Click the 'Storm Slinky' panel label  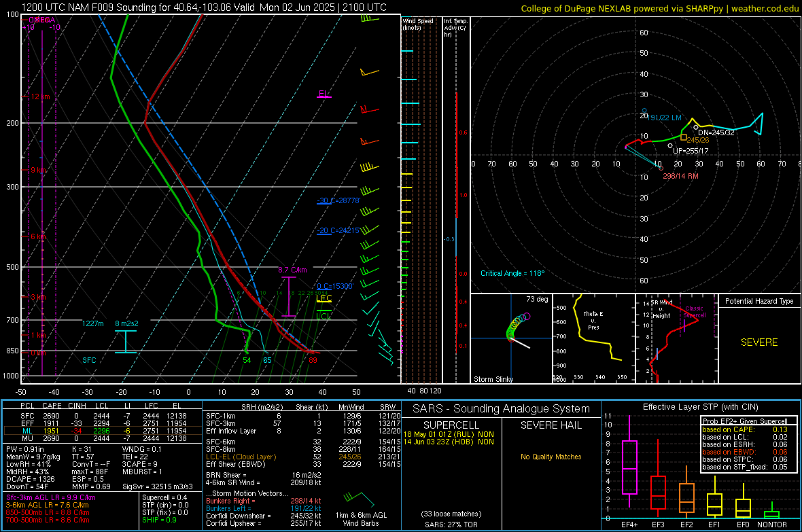point(493,379)
